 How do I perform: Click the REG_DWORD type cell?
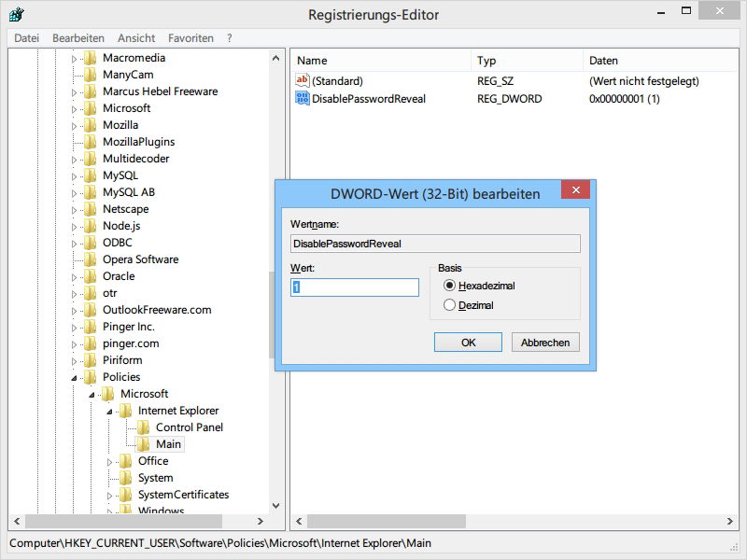[509, 99]
